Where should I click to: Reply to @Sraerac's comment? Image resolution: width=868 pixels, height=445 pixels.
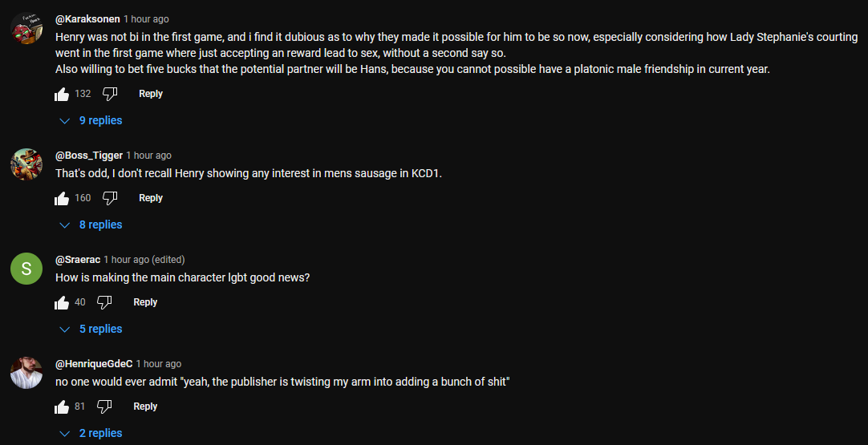click(145, 302)
